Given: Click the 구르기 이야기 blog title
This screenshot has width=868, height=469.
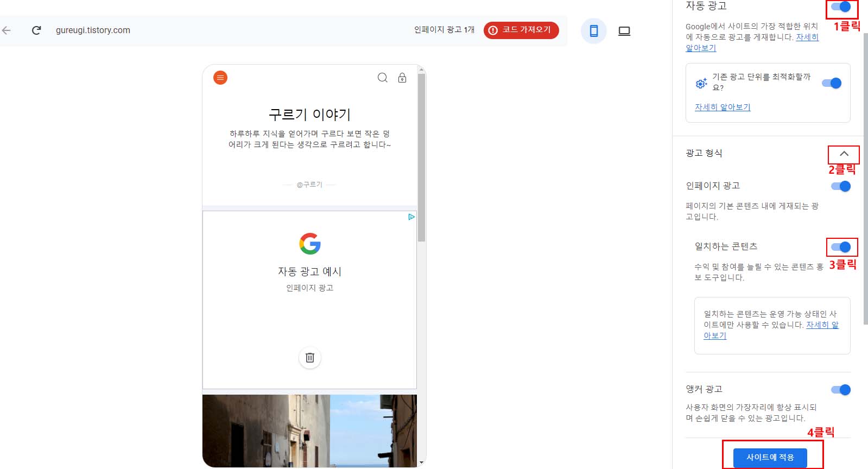Looking at the screenshot, I should coord(309,115).
